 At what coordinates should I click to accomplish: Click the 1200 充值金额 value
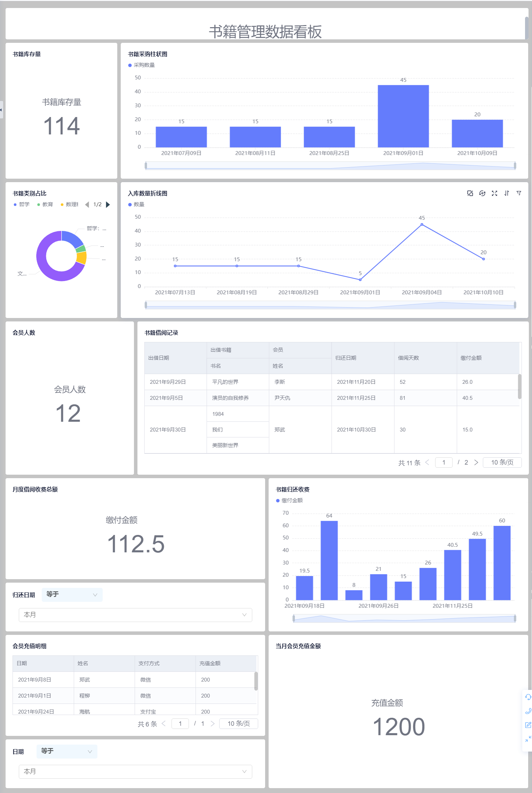[399, 727]
